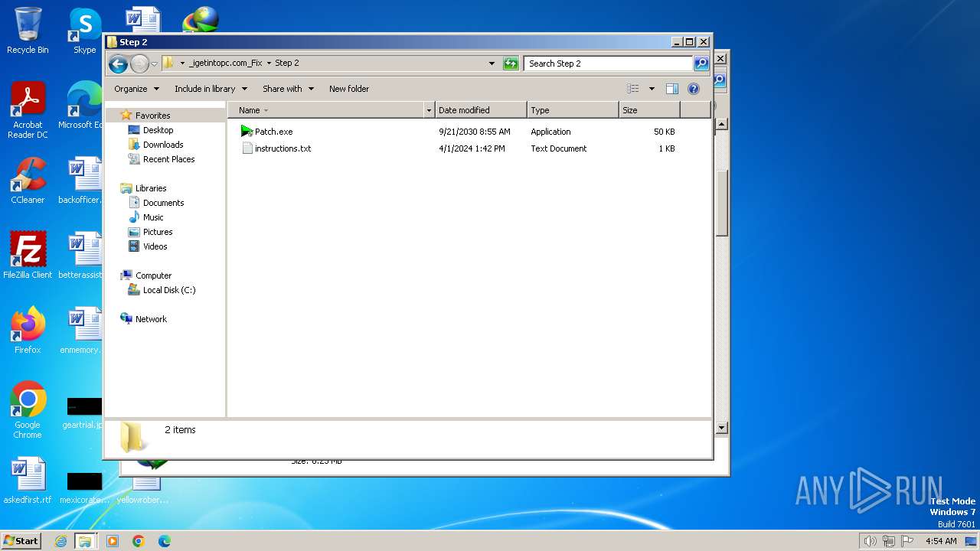Image resolution: width=980 pixels, height=551 pixels.
Task: Click in the Search Step 2 field
Action: [609, 64]
